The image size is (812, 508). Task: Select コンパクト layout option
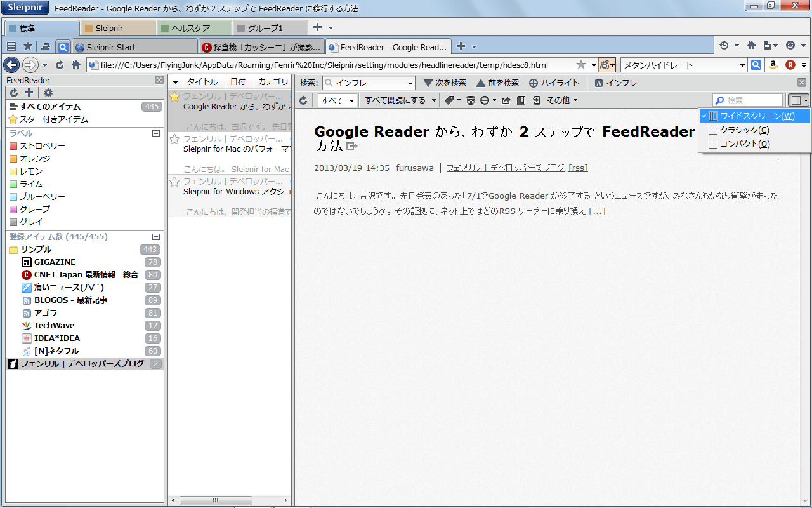pos(754,144)
